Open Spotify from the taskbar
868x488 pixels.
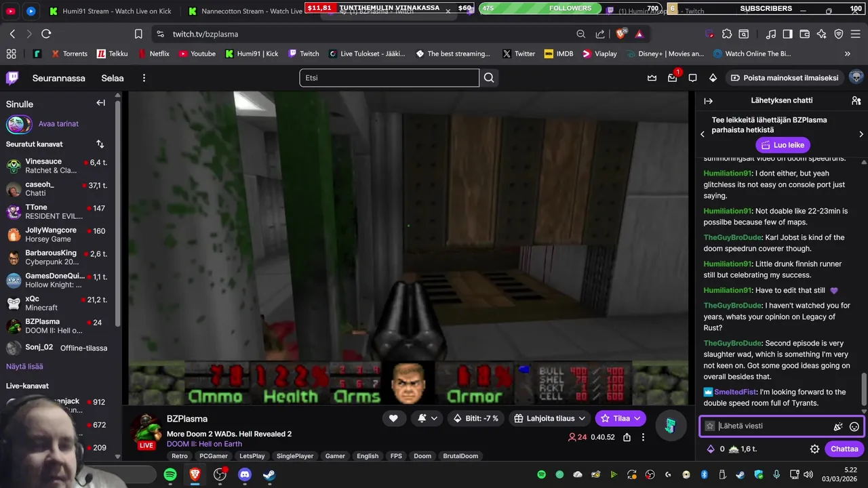click(170, 474)
